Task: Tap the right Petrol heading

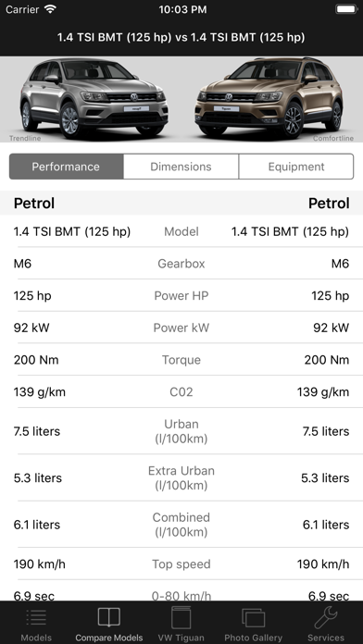Action: click(x=329, y=204)
